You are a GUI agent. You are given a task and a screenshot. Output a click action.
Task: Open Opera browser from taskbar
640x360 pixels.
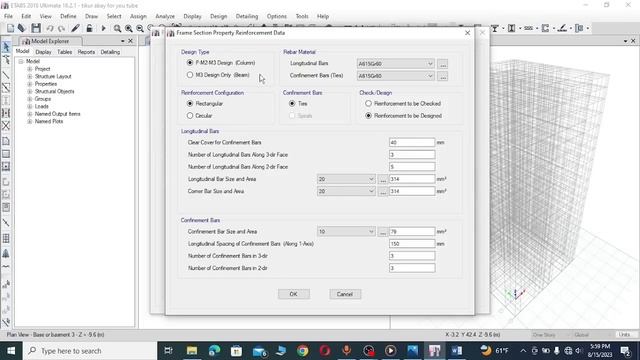click(x=325, y=351)
